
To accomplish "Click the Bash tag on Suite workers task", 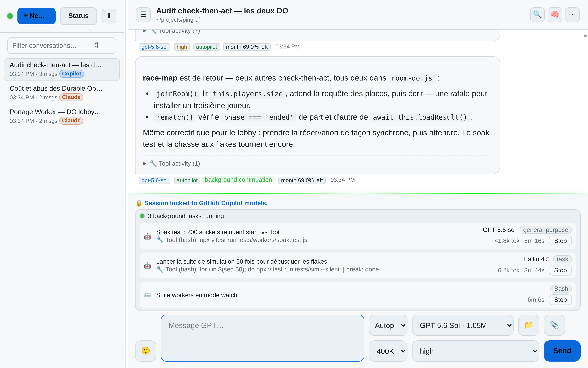I will (x=561, y=289).
